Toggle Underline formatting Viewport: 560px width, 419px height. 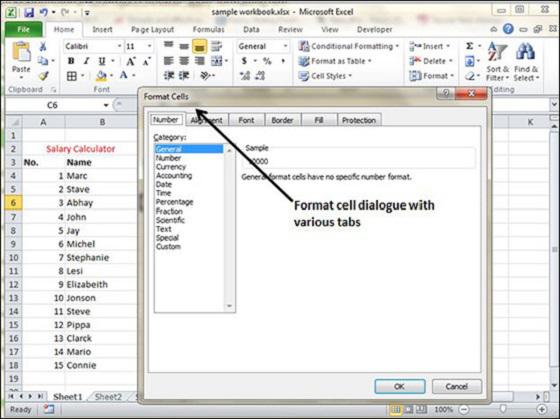coord(102,61)
